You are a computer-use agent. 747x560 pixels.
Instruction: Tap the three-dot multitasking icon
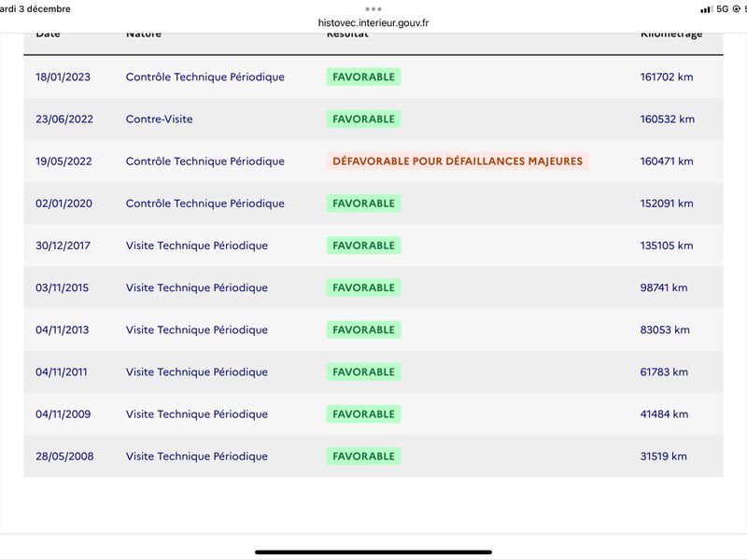373,9
